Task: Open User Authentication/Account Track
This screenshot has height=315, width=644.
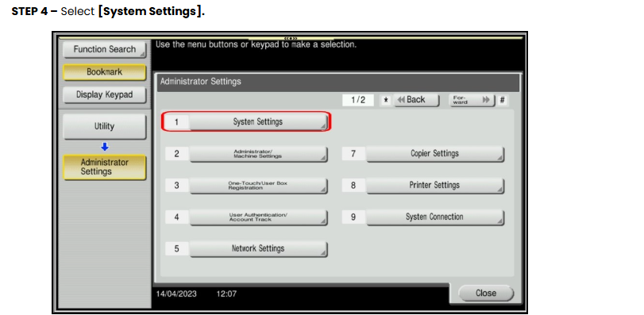Action: (258, 217)
